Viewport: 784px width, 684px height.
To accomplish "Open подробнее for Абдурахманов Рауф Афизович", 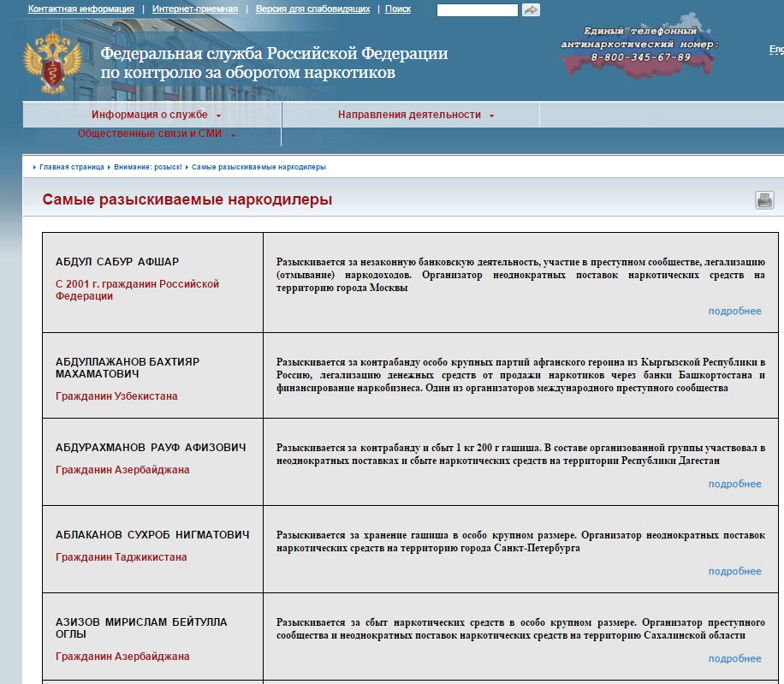I will 734,484.
